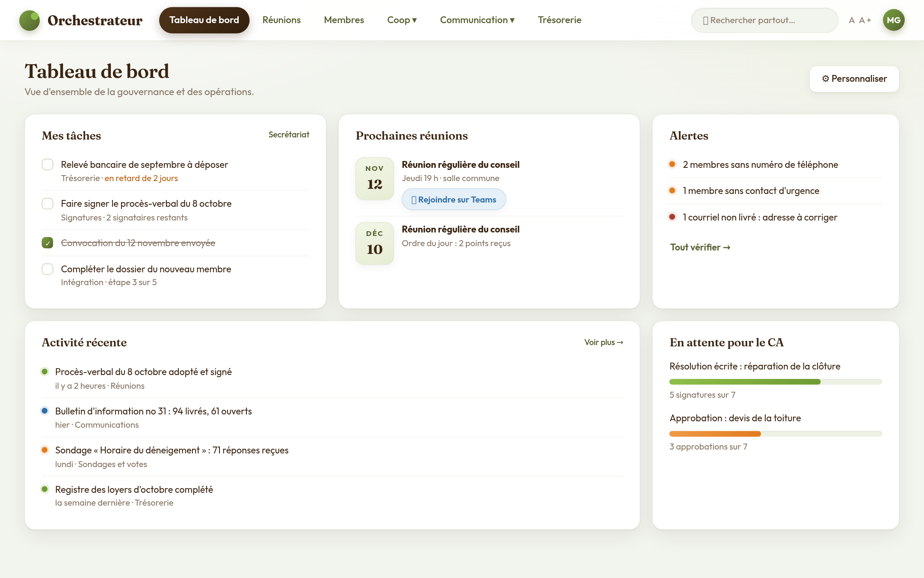This screenshot has height=578, width=924.
Task: Click Voir plus in Activité récente
Action: (604, 343)
